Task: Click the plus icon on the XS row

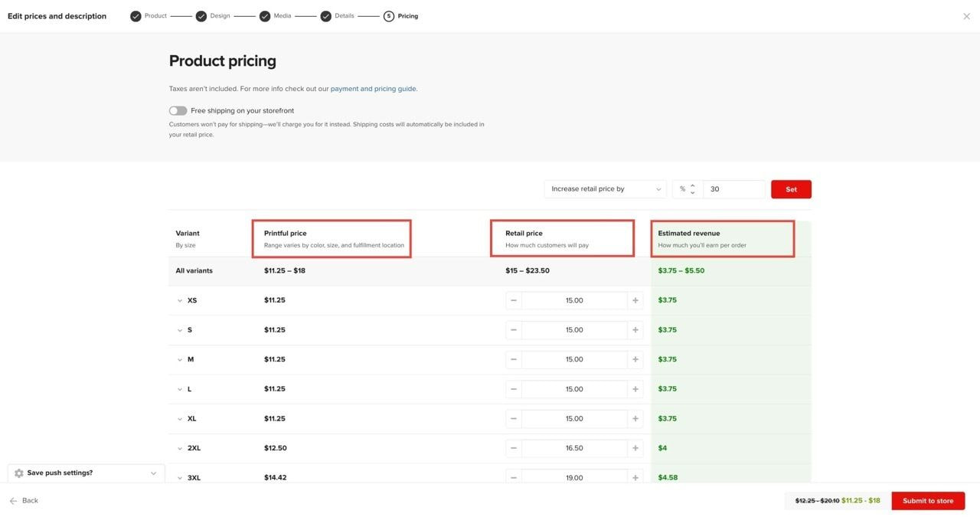Action: click(x=634, y=299)
